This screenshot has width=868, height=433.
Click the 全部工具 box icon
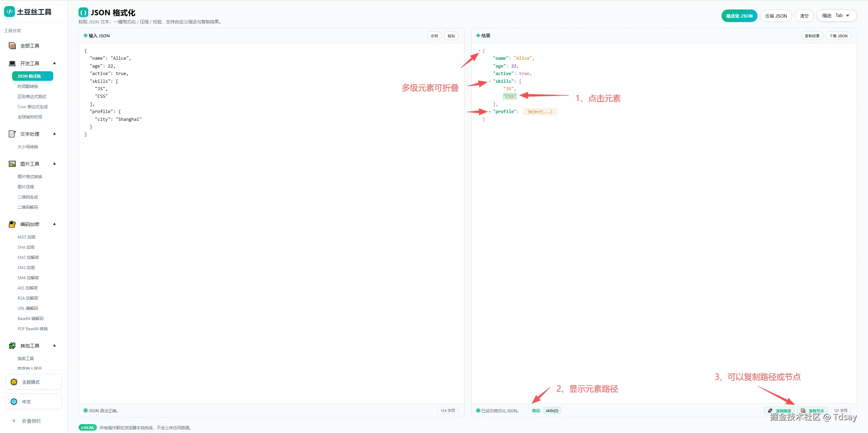click(12, 46)
